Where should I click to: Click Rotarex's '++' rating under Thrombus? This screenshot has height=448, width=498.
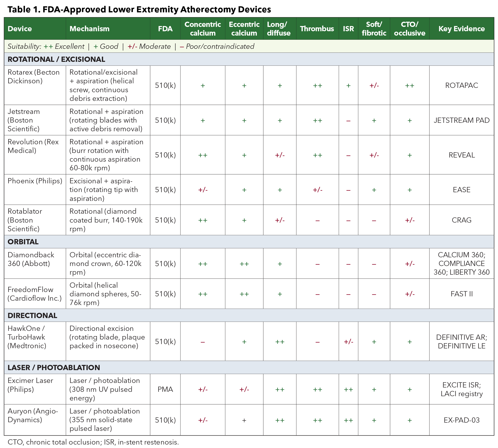tap(317, 86)
